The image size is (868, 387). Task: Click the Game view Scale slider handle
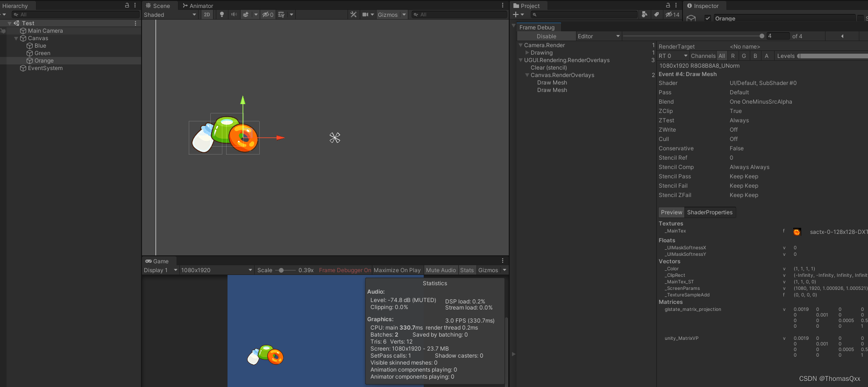click(281, 270)
